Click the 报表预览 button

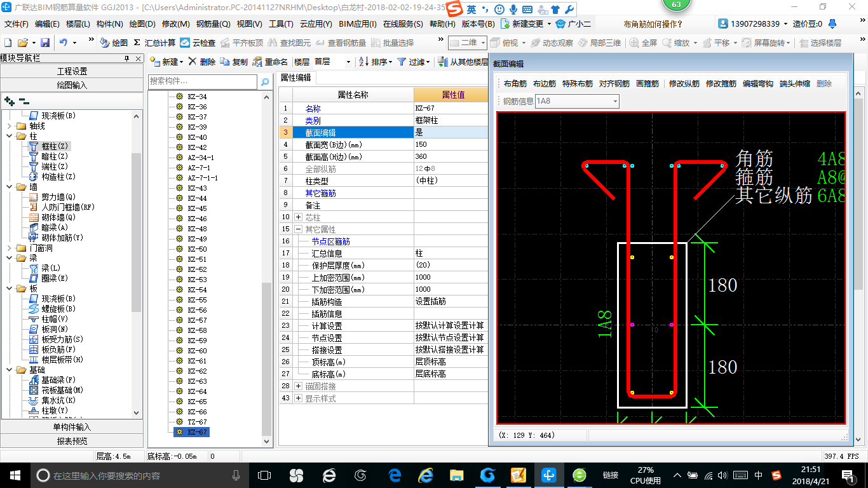[x=72, y=440]
